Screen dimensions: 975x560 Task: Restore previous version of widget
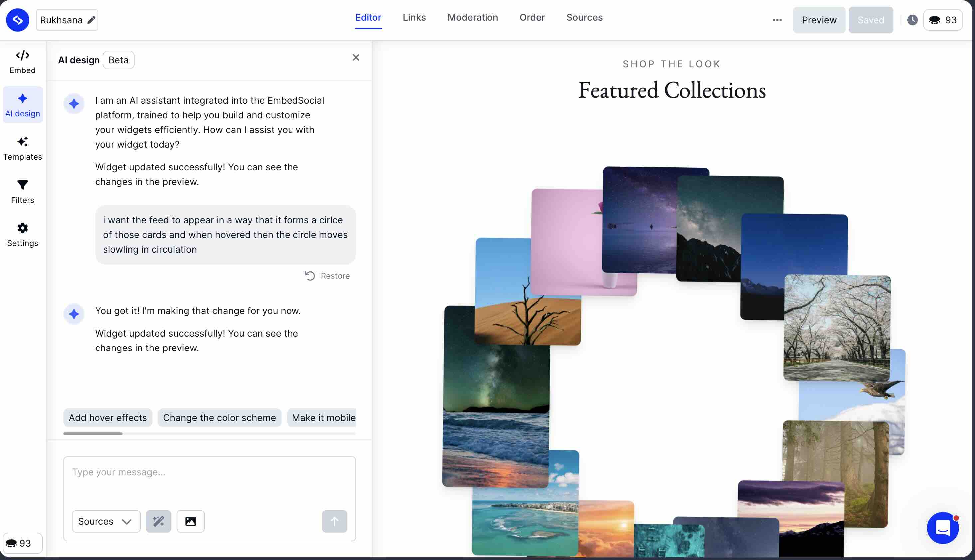[x=327, y=276]
